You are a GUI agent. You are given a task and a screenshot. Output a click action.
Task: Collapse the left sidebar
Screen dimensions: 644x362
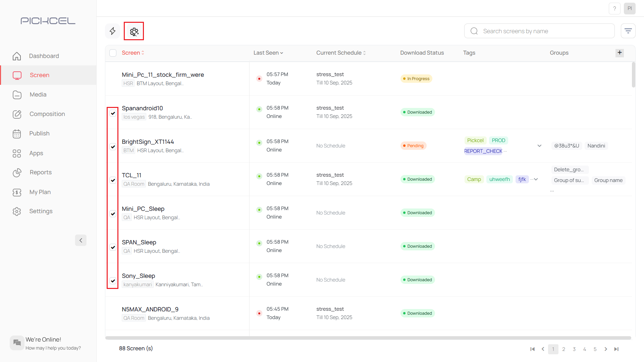[80, 240]
